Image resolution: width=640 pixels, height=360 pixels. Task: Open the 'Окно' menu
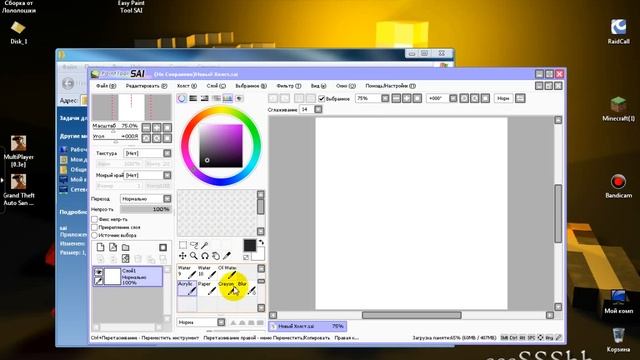pyautogui.click(x=346, y=86)
